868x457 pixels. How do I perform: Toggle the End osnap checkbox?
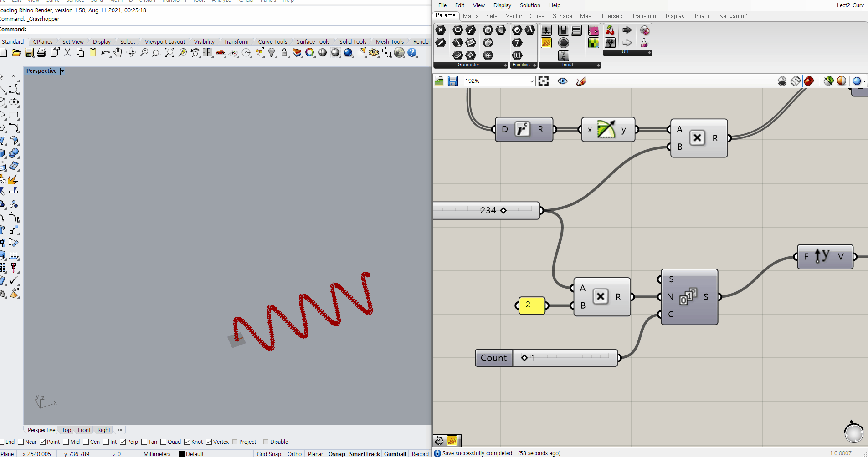(x=2, y=442)
